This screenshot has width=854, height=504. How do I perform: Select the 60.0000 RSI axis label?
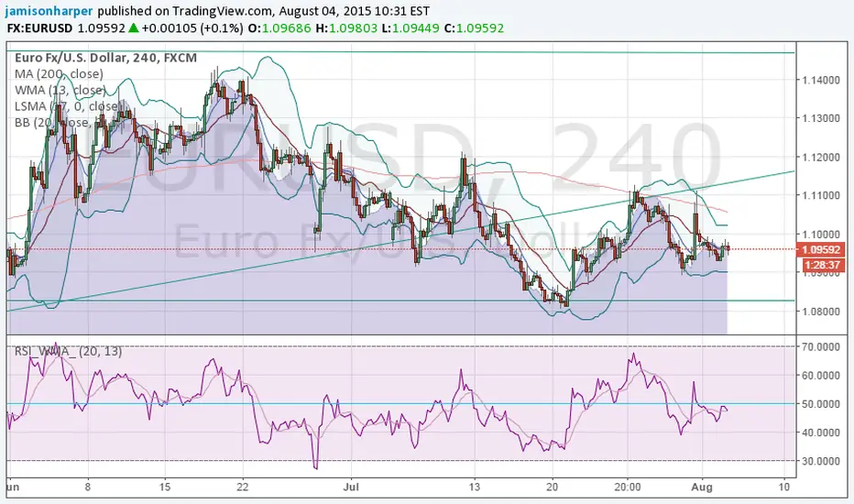coord(821,375)
